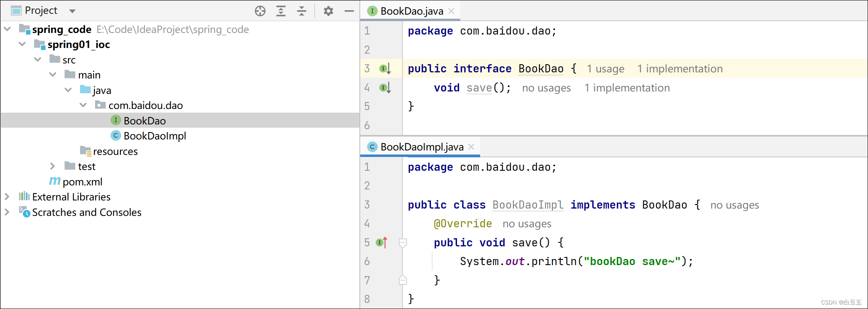Image resolution: width=868 pixels, height=309 pixels.
Task: Open Project panel gear settings
Action: (x=328, y=11)
